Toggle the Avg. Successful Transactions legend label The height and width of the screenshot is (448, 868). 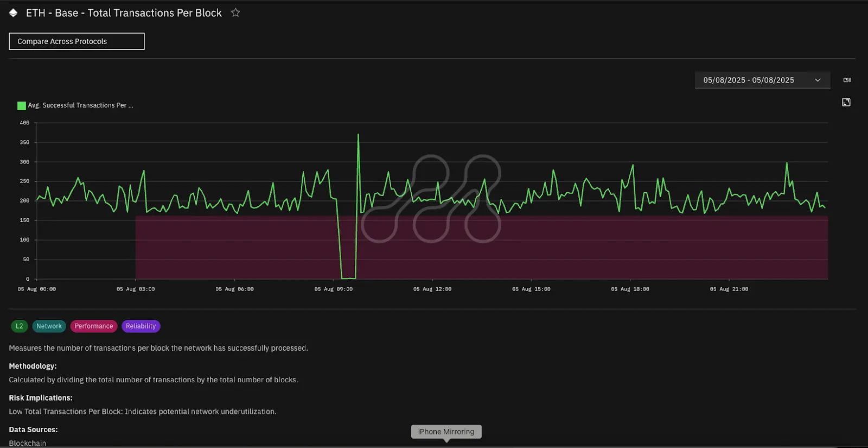tap(80, 105)
